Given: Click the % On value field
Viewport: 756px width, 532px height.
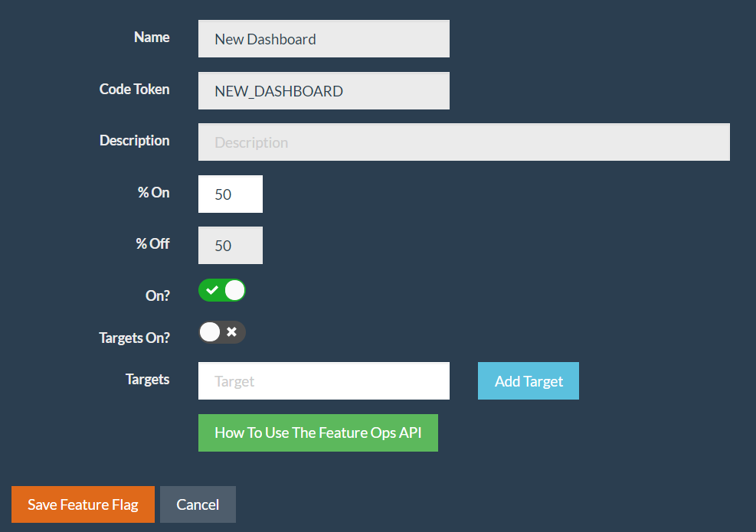Looking at the screenshot, I should click(231, 194).
